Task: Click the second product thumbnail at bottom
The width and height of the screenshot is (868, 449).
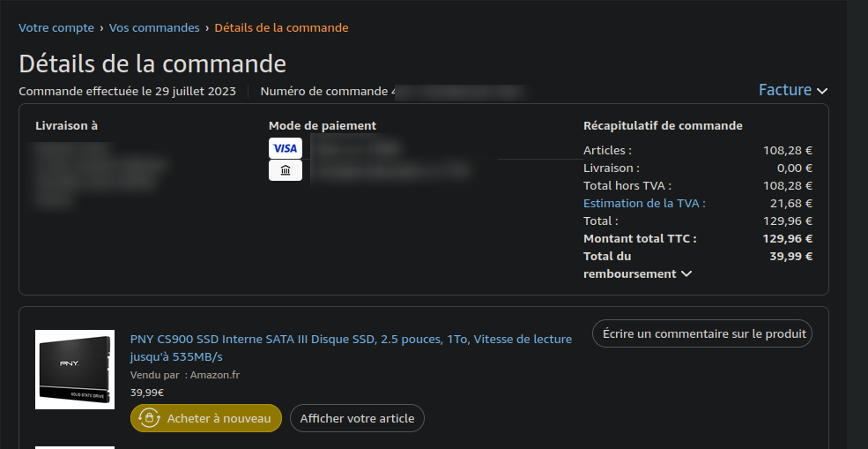Action: tap(75, 447)
